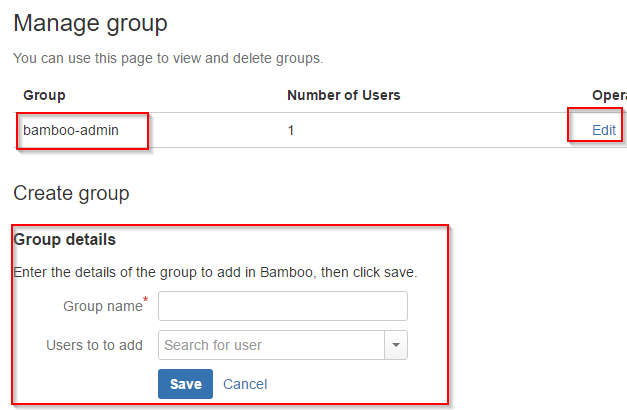
Task: Click the Group column header
Action: 44,95
